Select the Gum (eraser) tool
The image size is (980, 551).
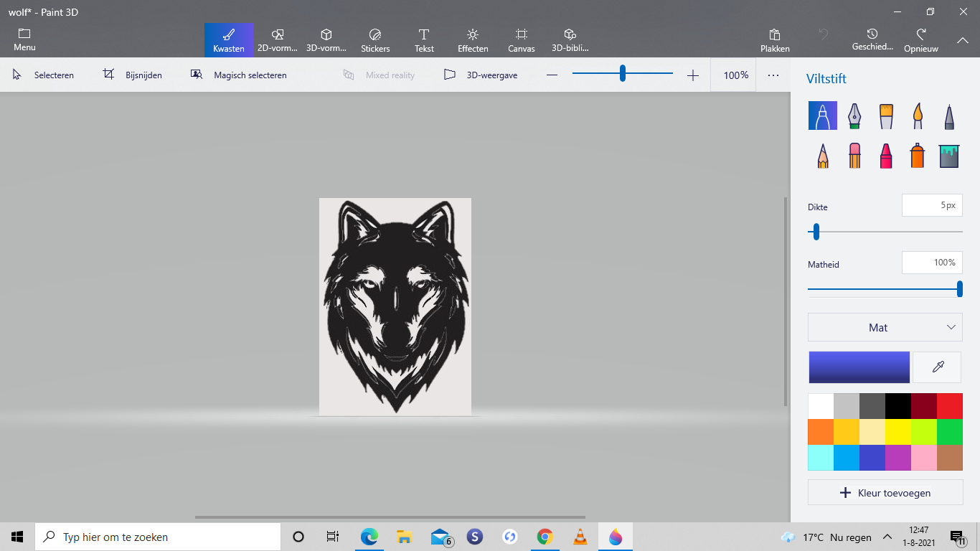coord(854,155)
